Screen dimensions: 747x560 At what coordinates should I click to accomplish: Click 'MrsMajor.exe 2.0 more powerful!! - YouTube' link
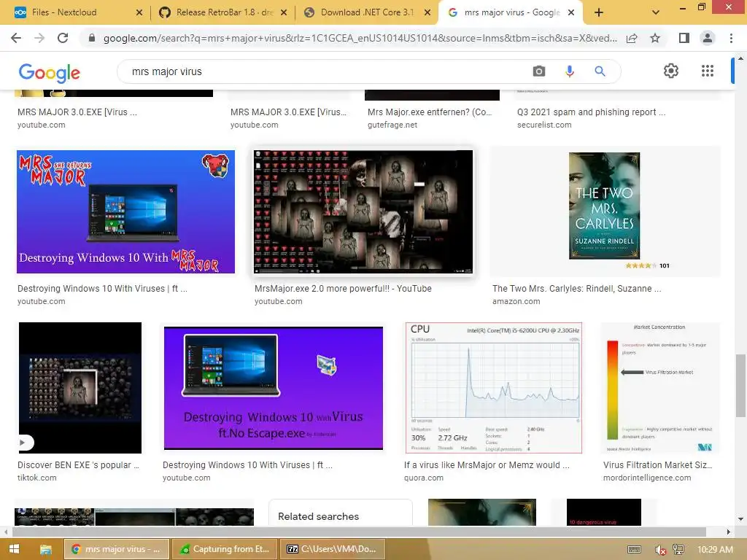pyautogui.click(x=343, y=289)
